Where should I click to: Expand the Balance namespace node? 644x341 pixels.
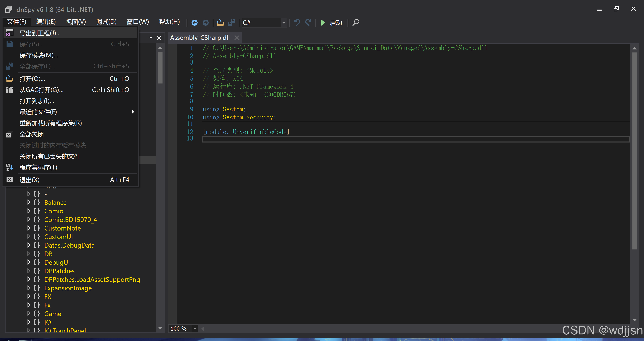29,202
